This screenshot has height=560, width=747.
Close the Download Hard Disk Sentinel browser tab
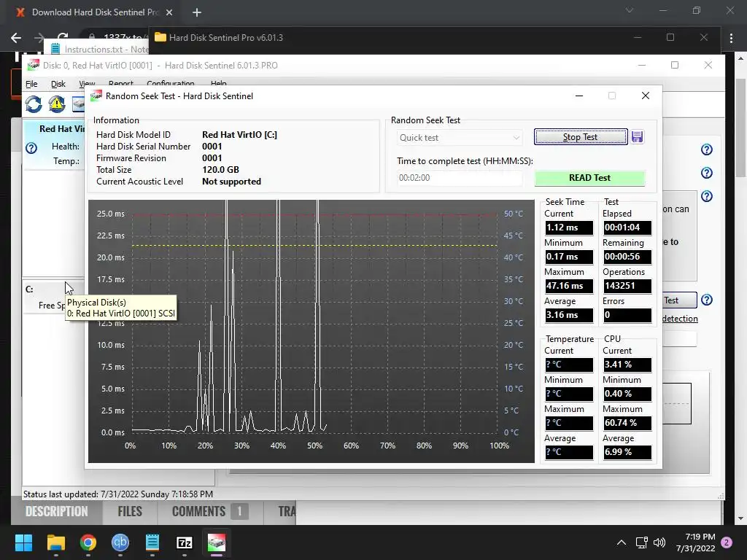pos(169,12)
